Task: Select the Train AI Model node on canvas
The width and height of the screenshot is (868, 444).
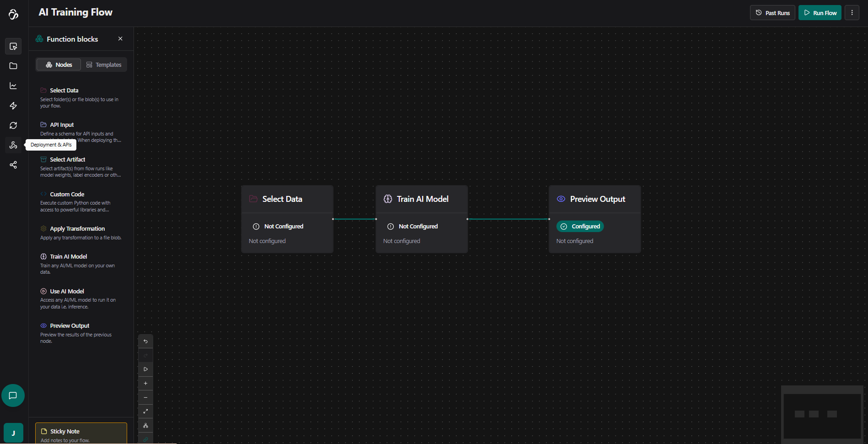Action: click(421, 200)
